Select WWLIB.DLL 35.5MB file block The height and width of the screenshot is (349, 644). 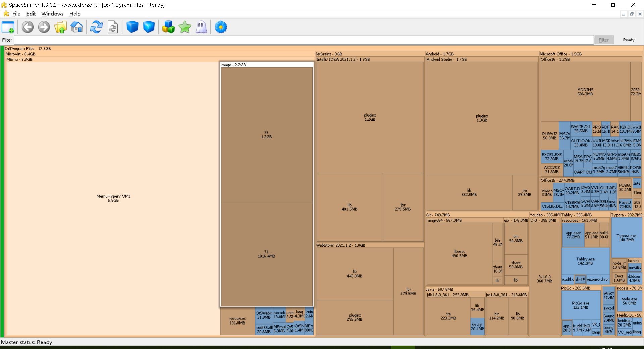pyautogui.click(x=581, y=129)
